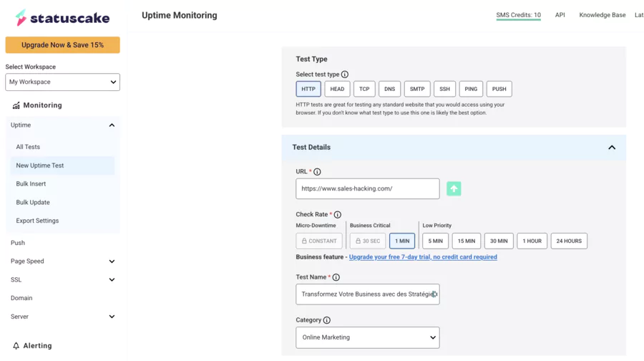Choose the locked 30 SEC check rate

tap(368, 241)
